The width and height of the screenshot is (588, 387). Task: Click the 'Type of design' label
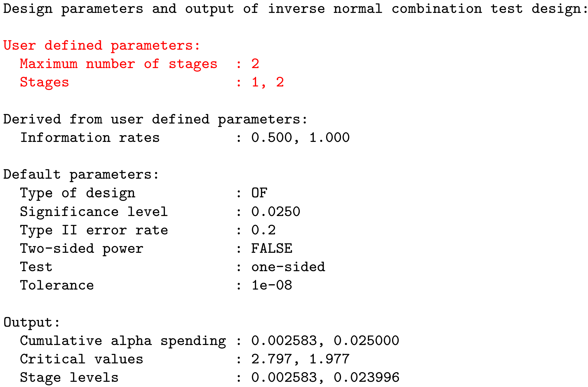[x=77, y=193]
